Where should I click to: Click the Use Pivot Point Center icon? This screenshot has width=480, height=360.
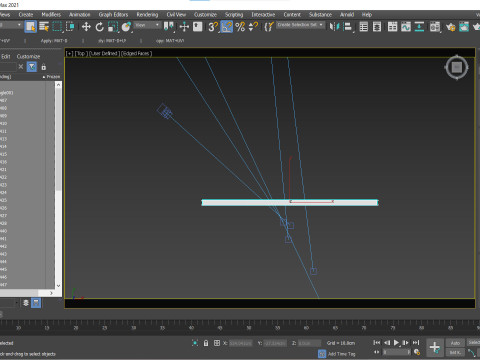(x=169, y=27)
